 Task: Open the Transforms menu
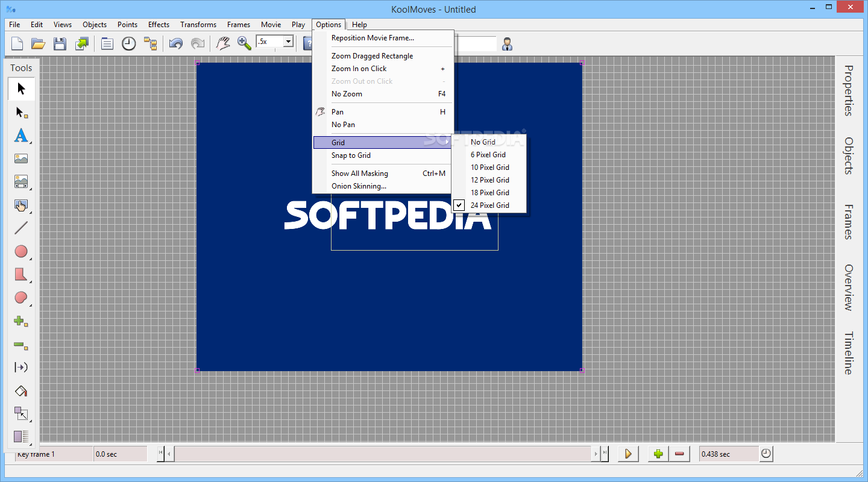198,25
